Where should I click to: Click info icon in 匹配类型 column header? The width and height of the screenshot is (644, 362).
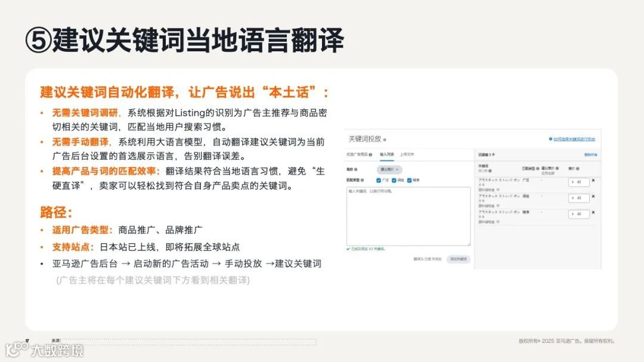pos(538,168)
